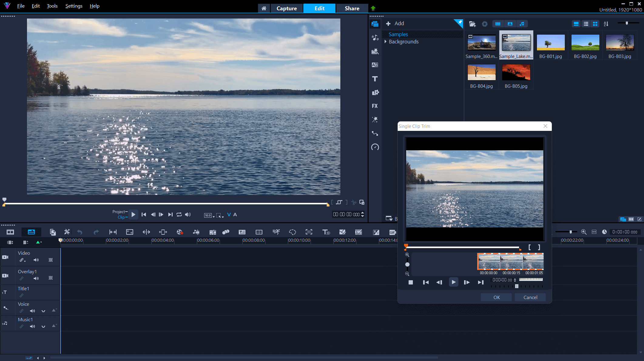Open the FX filters library

[x=375, y=106]
